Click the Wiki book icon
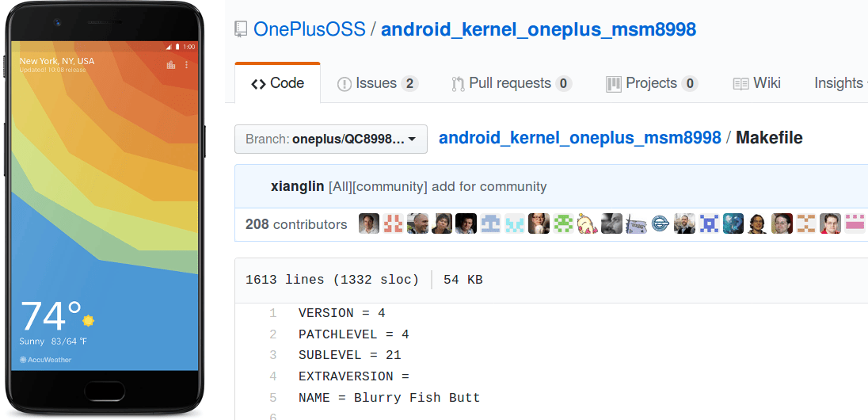This screenshot has width=868, height=420. pos(740,84)
